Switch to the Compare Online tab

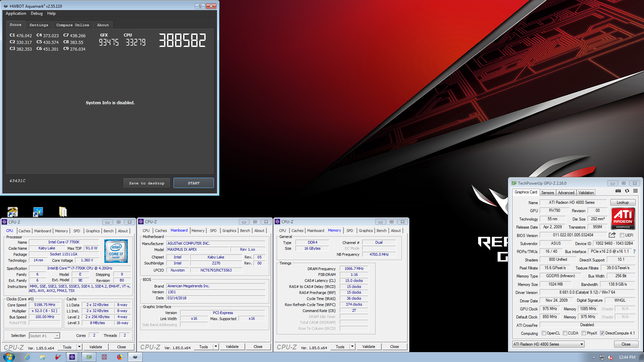[72, 25]
